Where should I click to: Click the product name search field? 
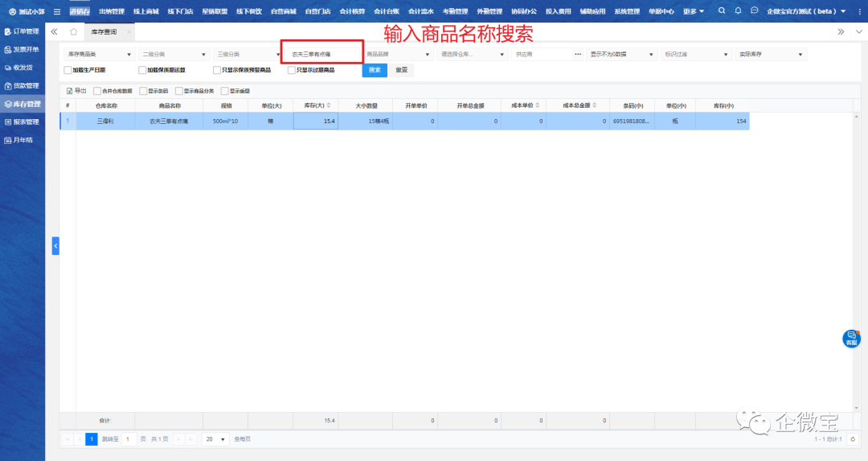[x=321, y=54]
